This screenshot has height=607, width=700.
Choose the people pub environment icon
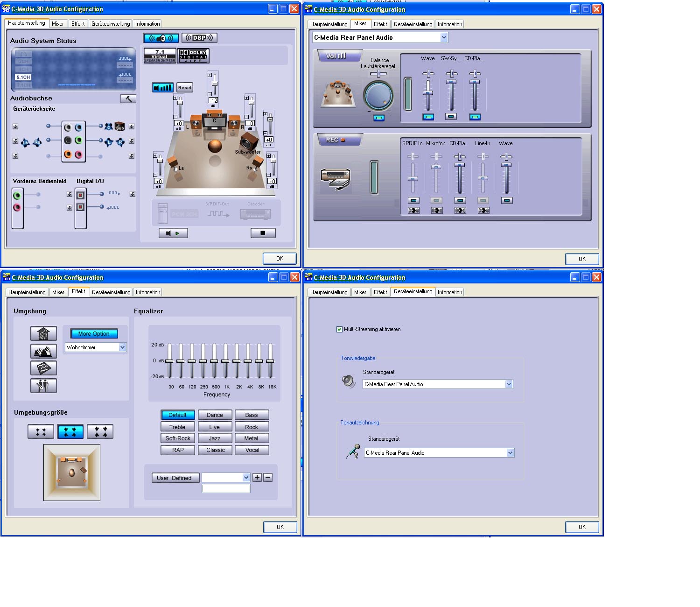[43, 386]
